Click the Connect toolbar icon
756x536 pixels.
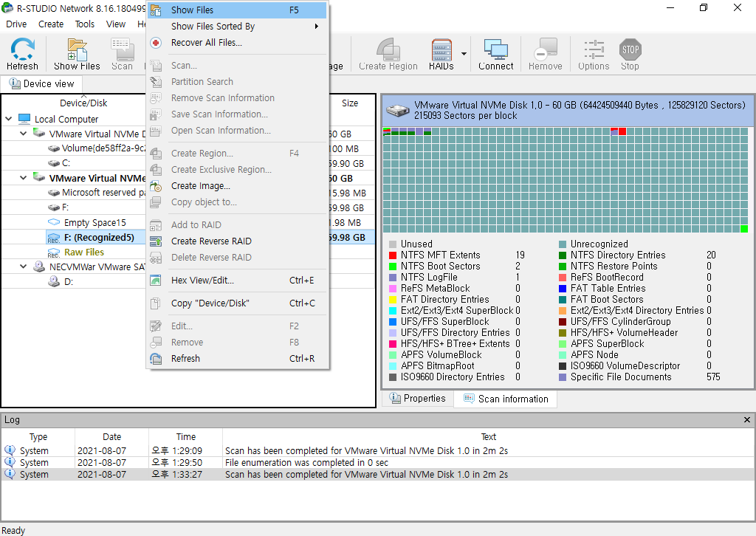[x=495, y=54]
